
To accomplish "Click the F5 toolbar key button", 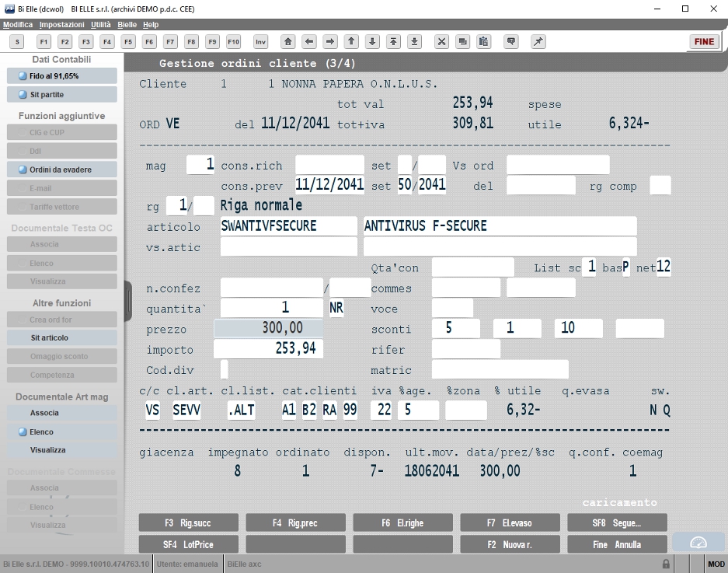I will [x=128, y=42].
